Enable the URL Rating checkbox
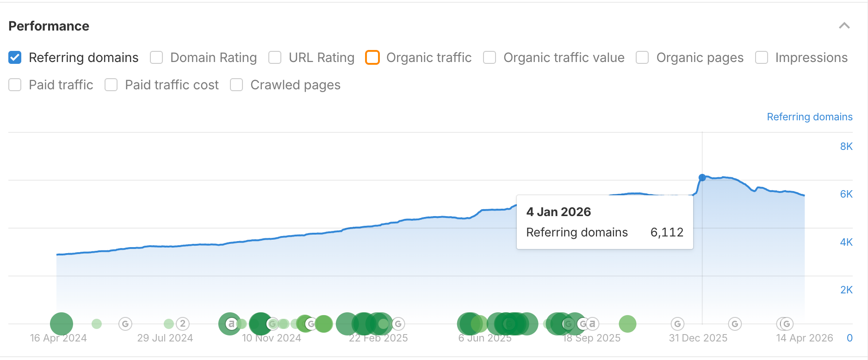Image resolution: width=868 pixels, height=360 pixels. [275, 57]
